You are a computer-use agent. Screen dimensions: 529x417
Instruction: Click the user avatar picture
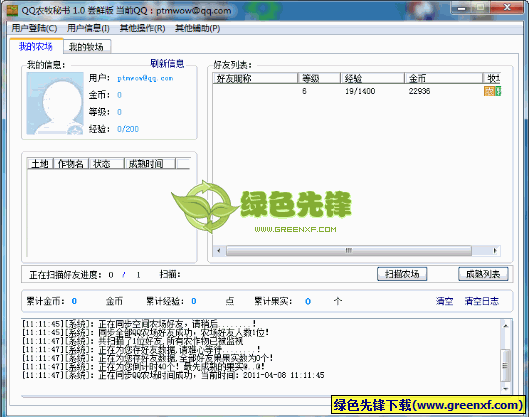[55, 103]
